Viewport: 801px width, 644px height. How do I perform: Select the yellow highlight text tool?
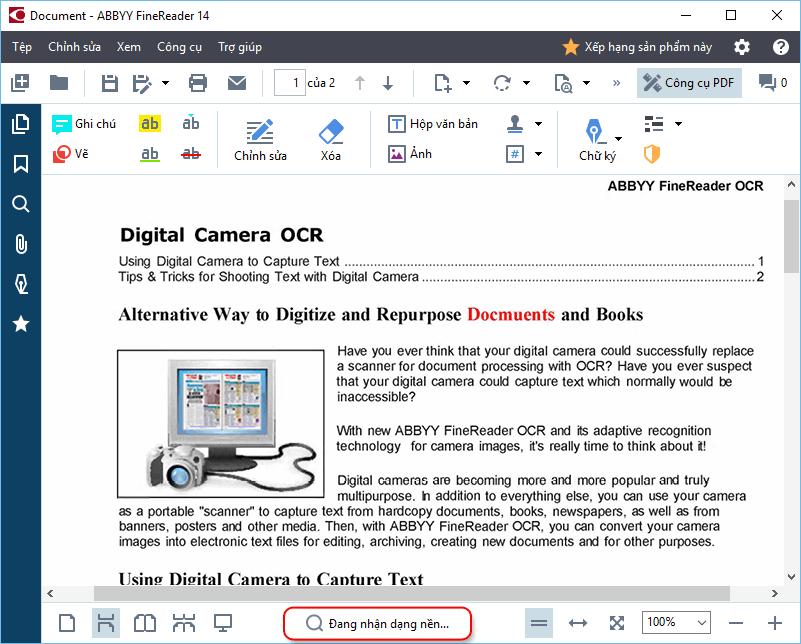(150, 124)
